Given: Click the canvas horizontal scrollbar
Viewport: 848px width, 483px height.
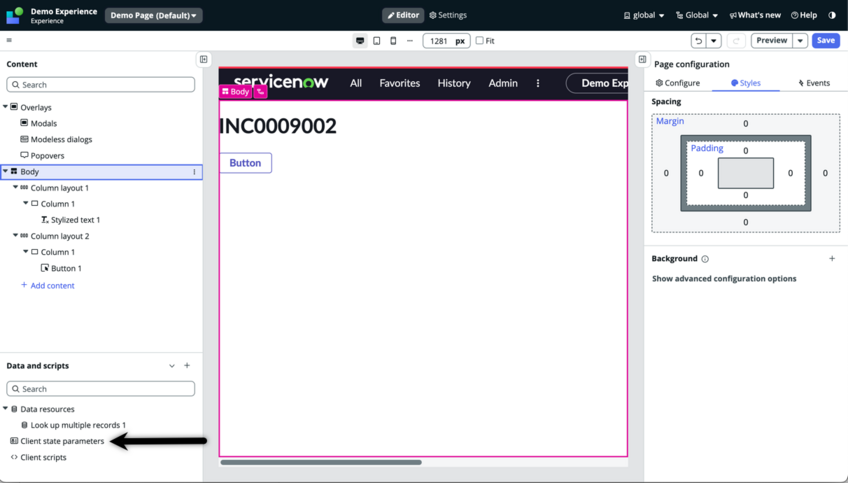Looking at the screenshot, I should (x=321, y=462).
